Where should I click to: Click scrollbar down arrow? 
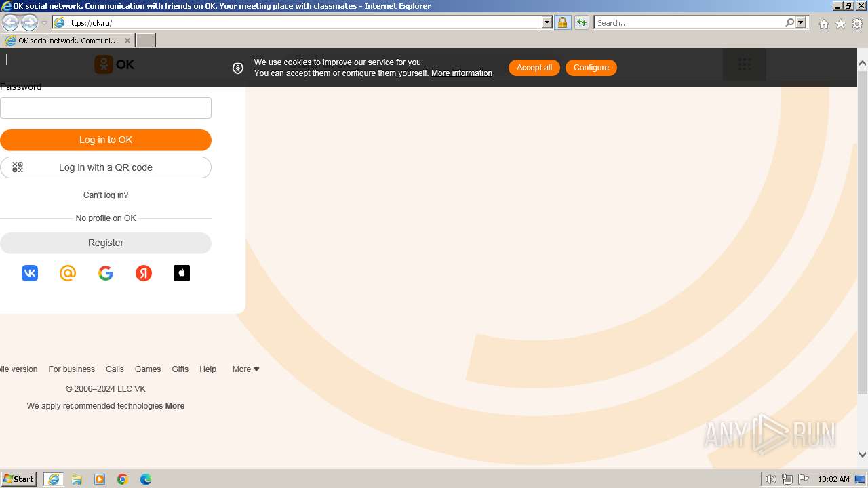(863, 455)
